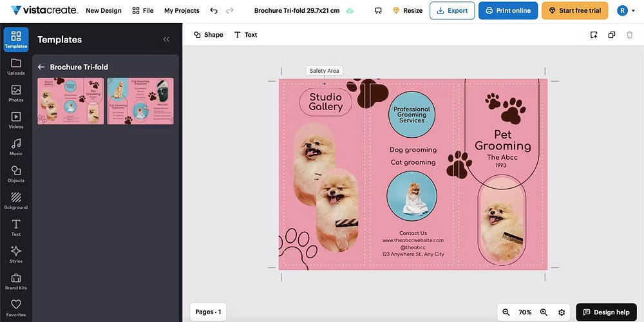Screen dimensions: 644x322
Task: Select the Contact Us text
Action: click(413, 233)
